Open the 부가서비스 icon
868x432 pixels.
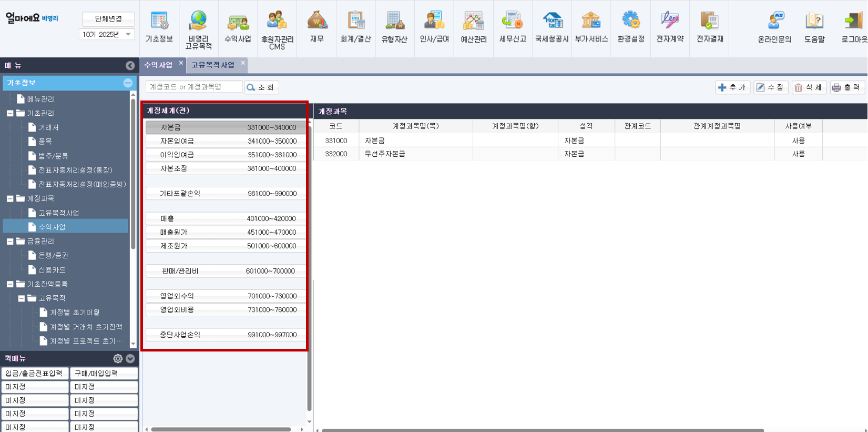(591, 27)
